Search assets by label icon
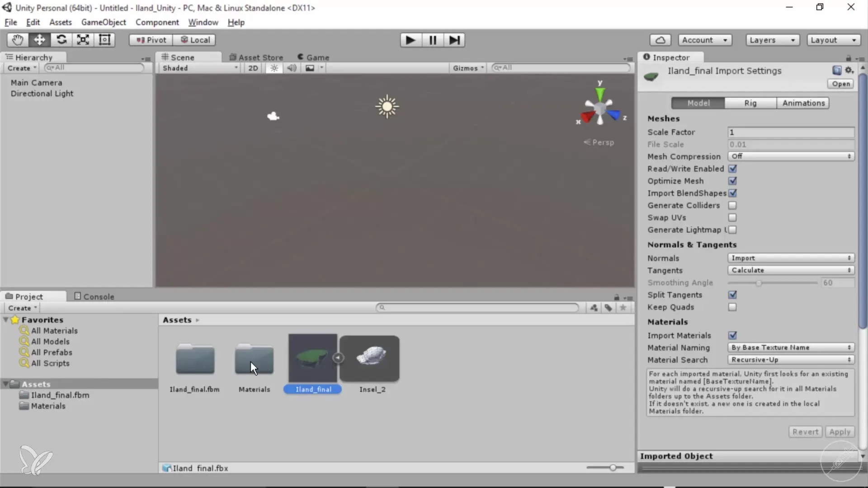The image size is (868, 488). point(609,308)
